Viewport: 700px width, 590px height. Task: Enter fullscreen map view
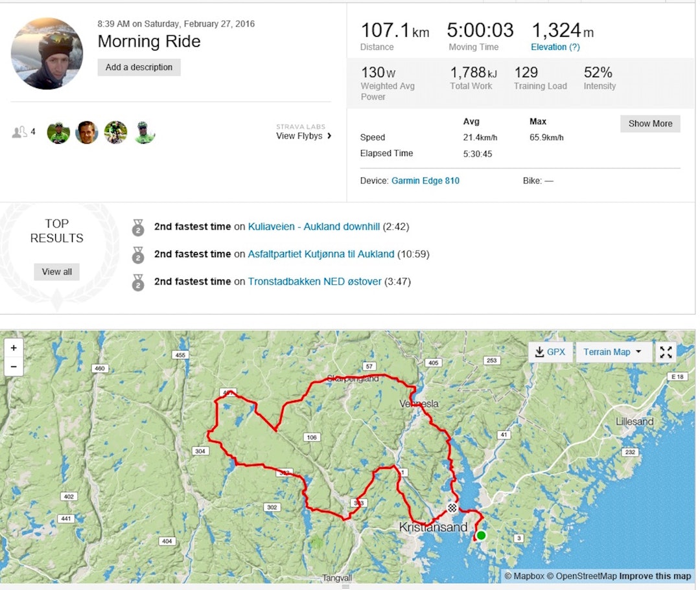pos(666,352)
